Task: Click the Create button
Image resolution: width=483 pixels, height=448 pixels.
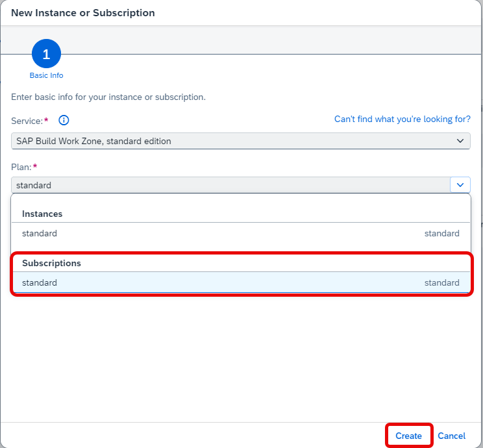Action: 408,436
